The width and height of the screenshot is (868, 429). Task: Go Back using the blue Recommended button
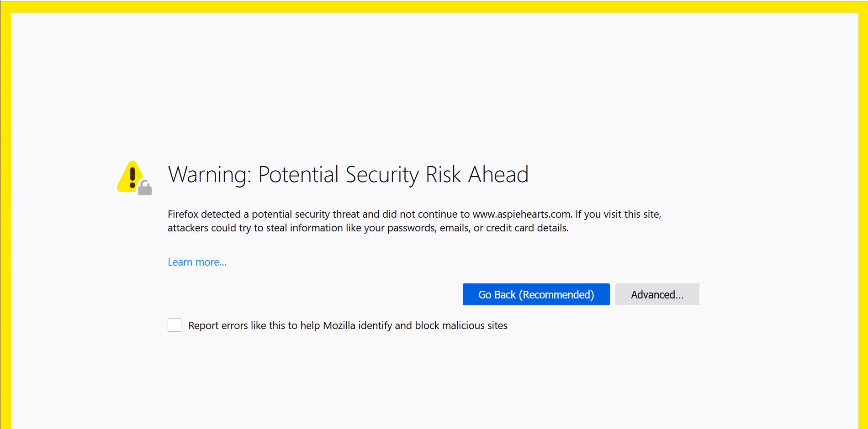(x=536, y=294)
